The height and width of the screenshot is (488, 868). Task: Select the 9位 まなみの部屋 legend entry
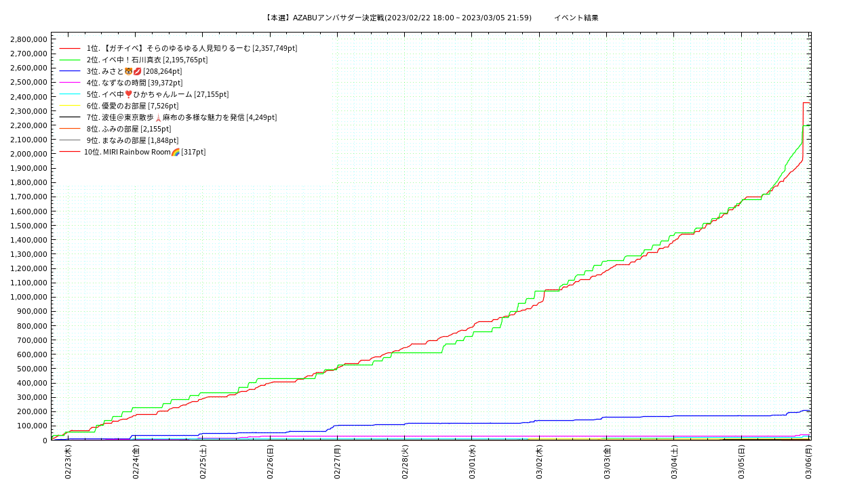132,140
